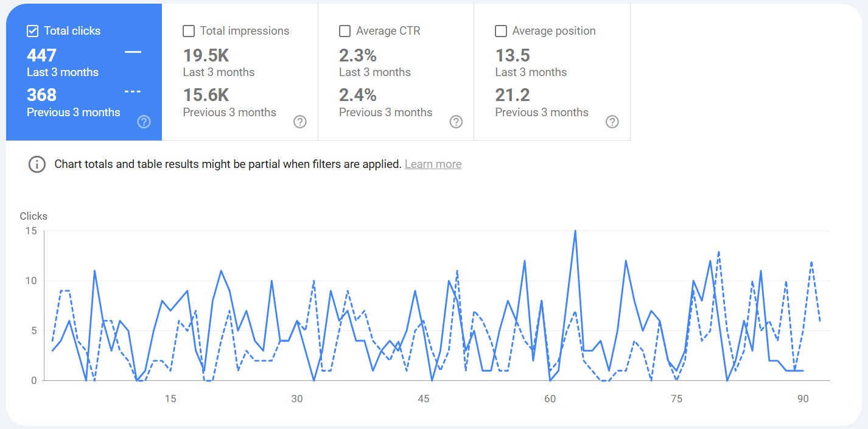The width and height of the screenshot is (868, 429).
Task: Select the 447 clicks value
Action: pyautogui.click(x=41, y=55)
